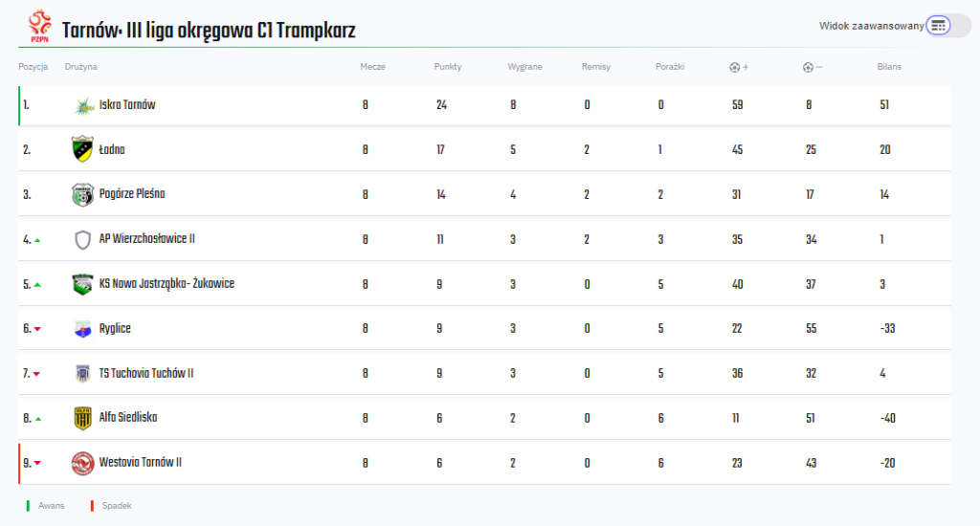Open the Pogórze Pleśna team link
The width and height of the screenshot is (980, 526).
(132, 193)
